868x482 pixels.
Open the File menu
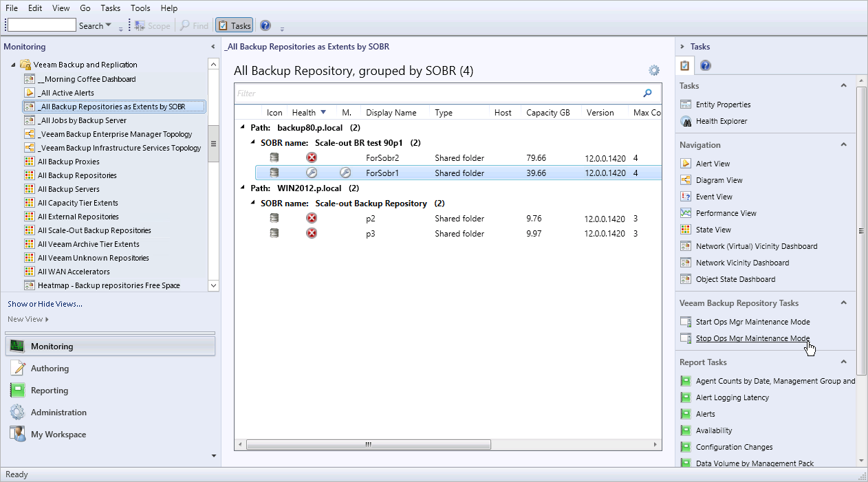(x=12, y=8)
